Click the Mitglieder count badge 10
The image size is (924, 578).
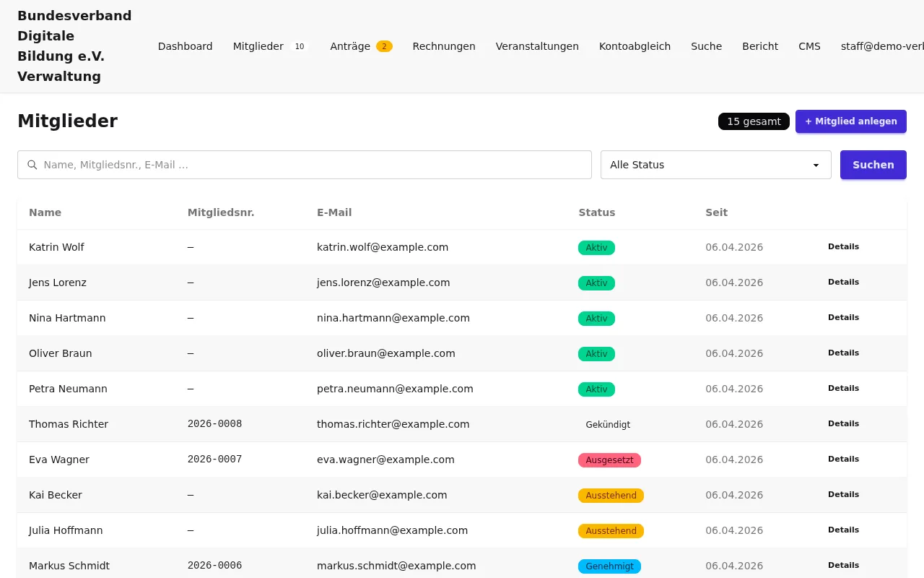click(x=300, y=46)
